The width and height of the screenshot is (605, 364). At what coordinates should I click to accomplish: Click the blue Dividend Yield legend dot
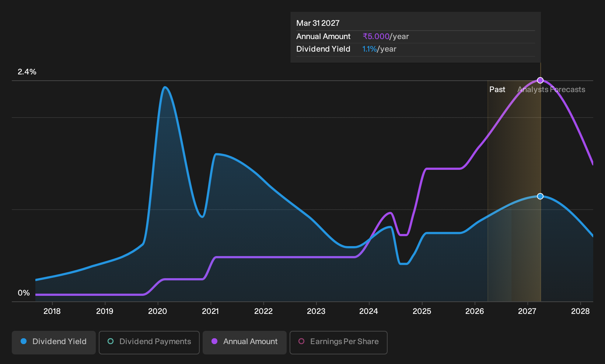tap(24, 341)
